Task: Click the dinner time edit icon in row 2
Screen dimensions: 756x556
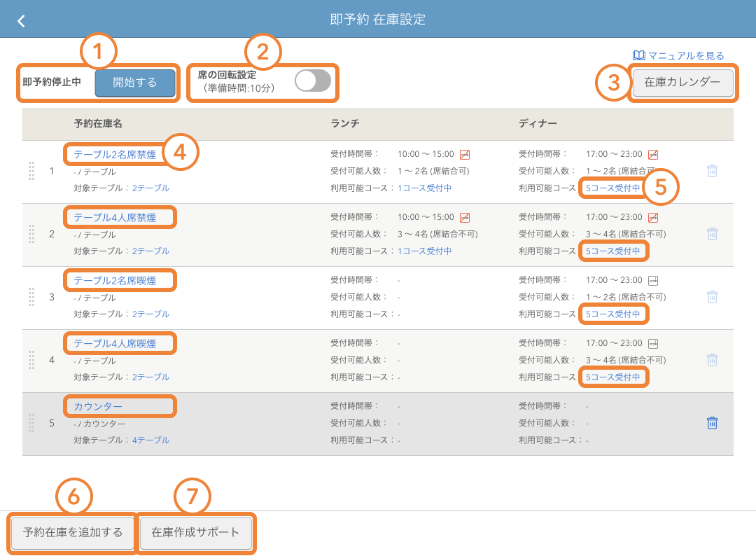Action: point(653,218)
